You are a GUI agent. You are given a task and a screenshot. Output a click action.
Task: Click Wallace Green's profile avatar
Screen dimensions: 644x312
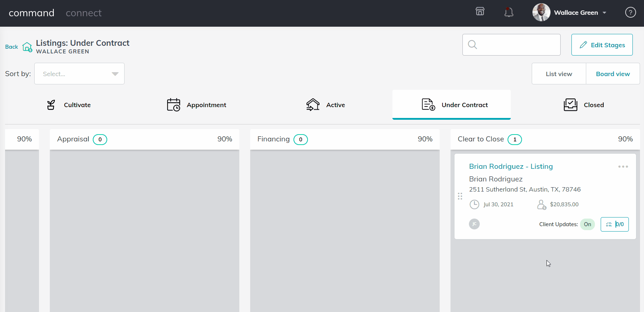click(x=541, y=13)
